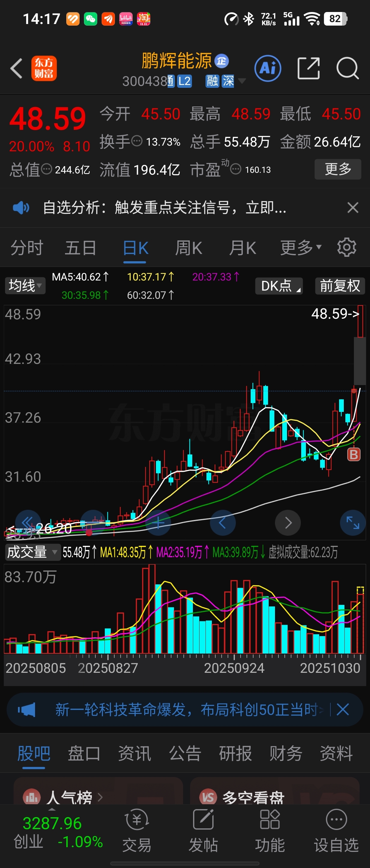
Task: Open the 财务 tab
Action: tap(286, 753)
